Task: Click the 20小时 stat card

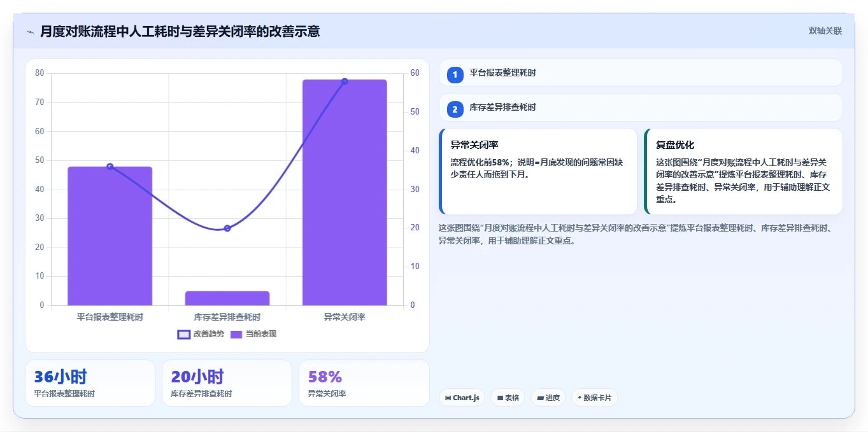Action: [x=227, y=383]
